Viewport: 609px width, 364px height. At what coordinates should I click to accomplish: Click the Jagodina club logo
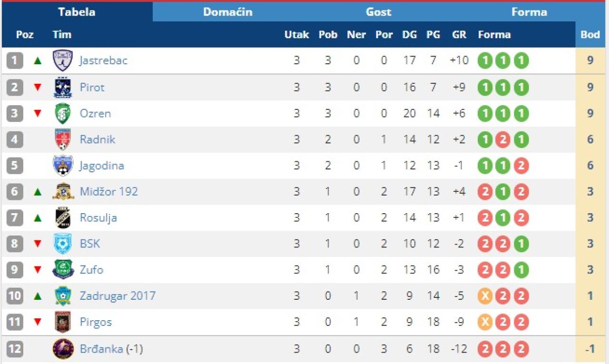(62, 166)
